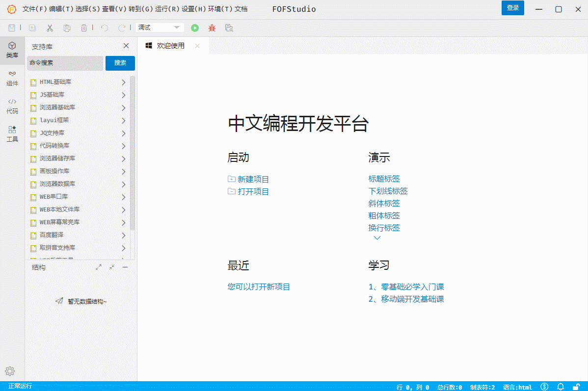Click the 命令搜索 input field
Image resolution: width=588 pixels, height=391 pixels.
[x=65, y=63]
